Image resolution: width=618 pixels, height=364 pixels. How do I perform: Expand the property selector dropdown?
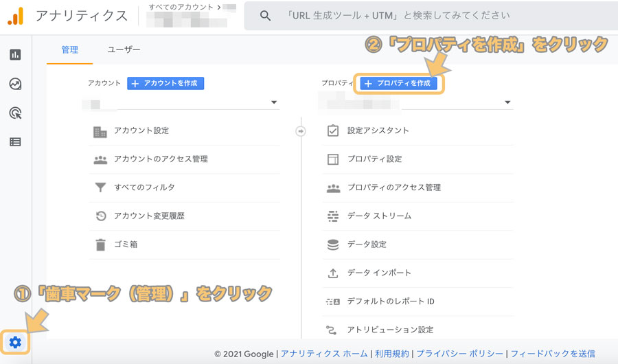[507, 103]
